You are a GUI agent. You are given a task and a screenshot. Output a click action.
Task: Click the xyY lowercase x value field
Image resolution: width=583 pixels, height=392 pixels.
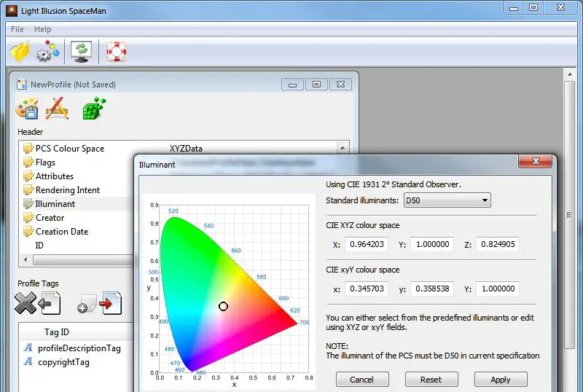367,289
